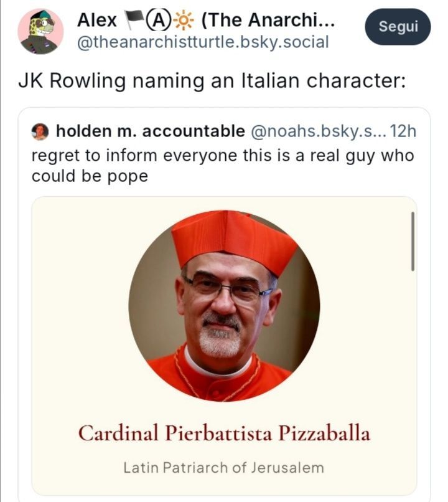Click the Alex display name
Image resolution: width=448 pixels, height=502 pixels.
(x=97, y=21)
